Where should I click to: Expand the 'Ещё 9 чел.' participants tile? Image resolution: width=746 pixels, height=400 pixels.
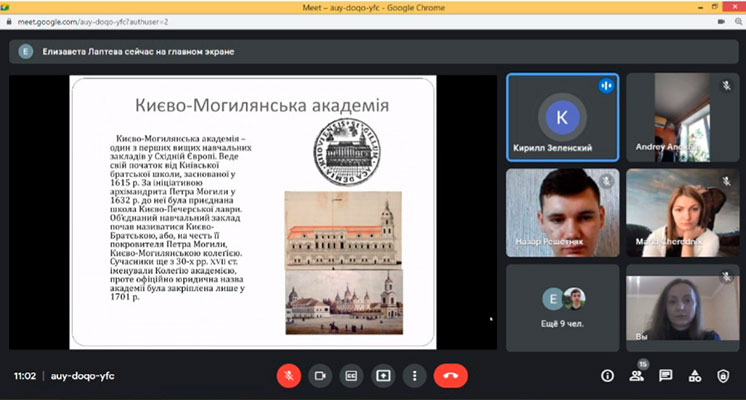561,306
